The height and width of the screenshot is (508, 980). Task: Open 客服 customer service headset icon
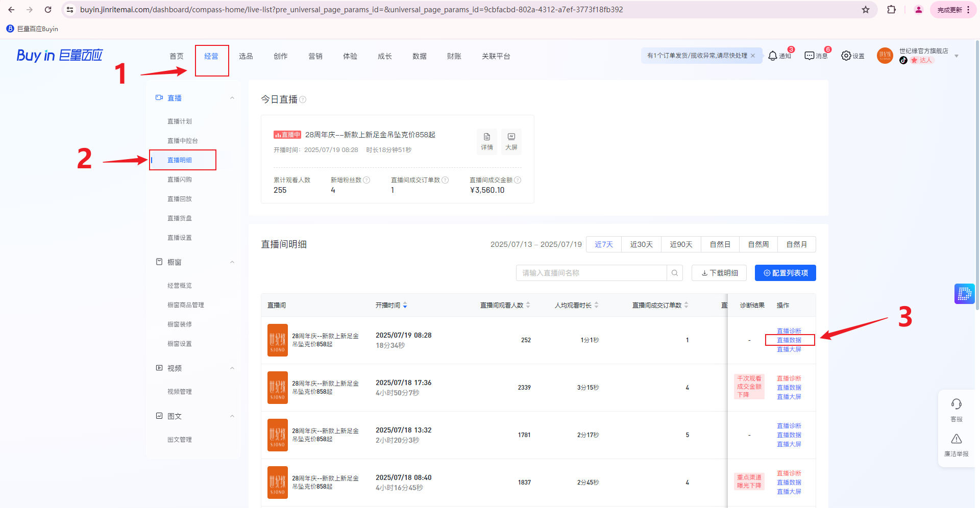[956, 405]
